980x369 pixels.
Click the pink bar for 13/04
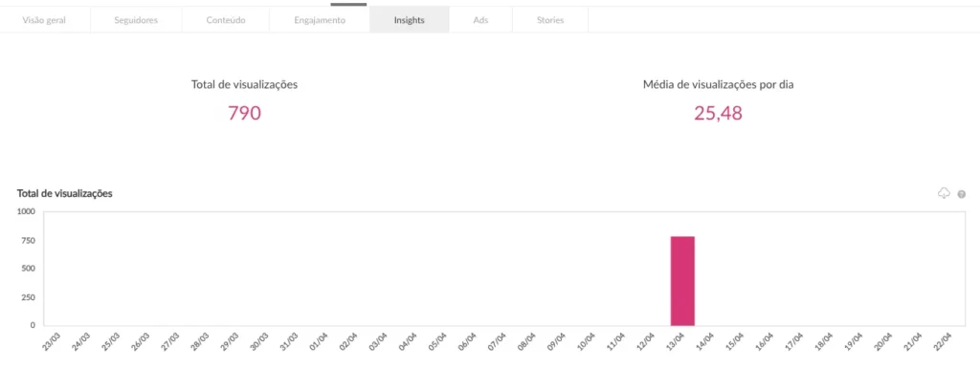pyautogui.click(x=682, y=281)
